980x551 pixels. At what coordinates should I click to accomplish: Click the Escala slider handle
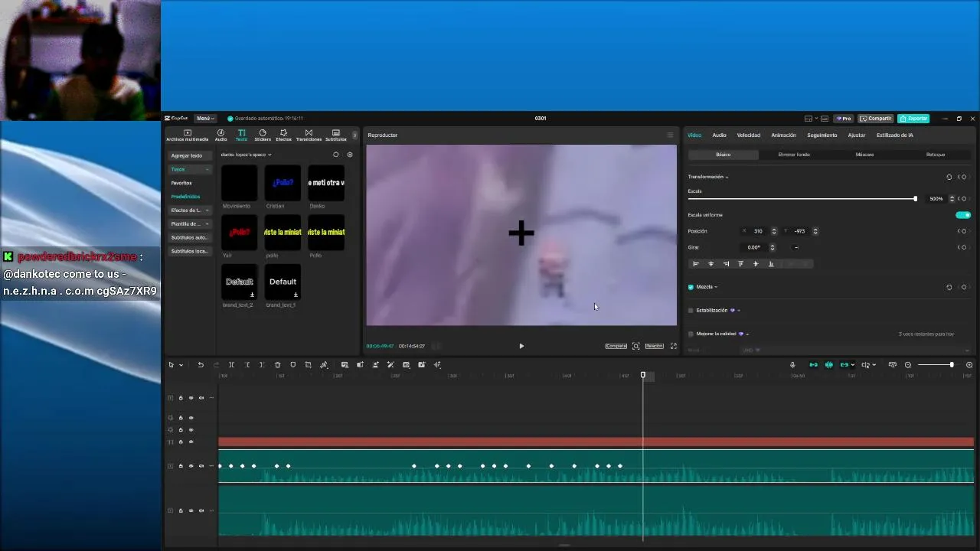[915, 199]
